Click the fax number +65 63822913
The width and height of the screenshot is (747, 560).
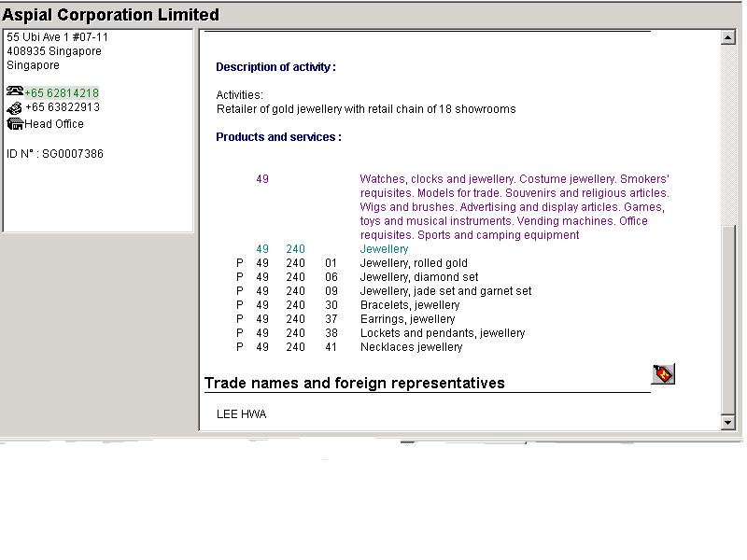tap(63, 107)
